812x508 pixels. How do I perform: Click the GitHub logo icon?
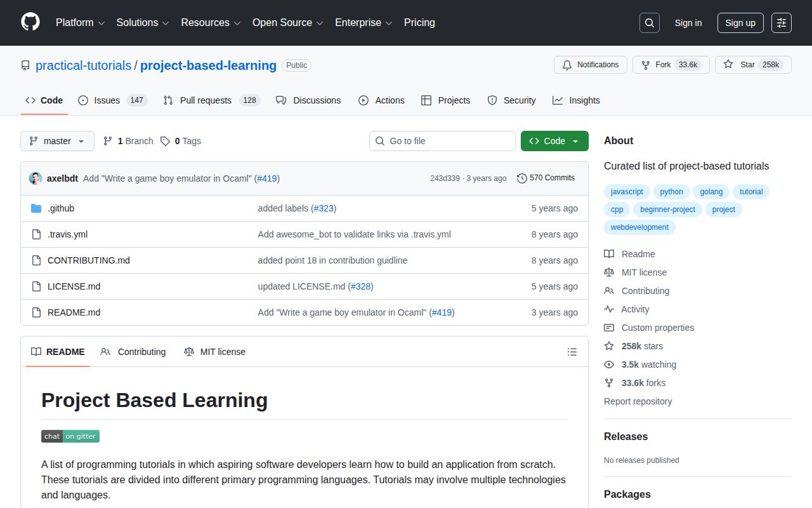pyautogui.click(x=30, y=23)
